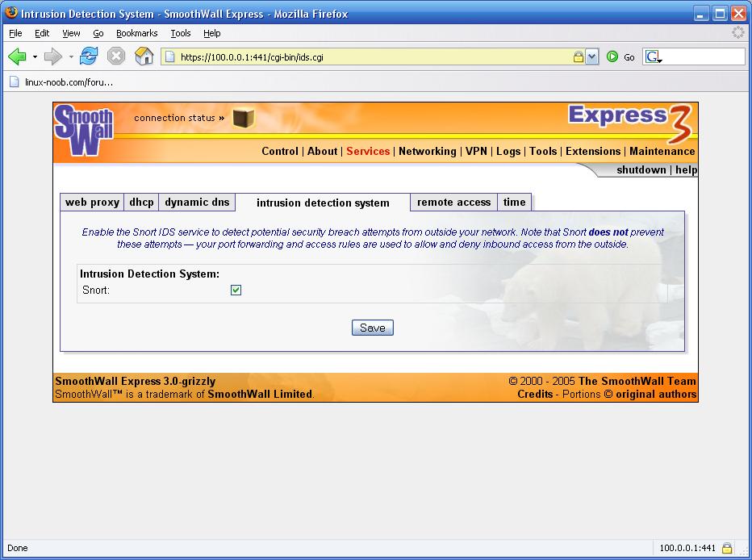Reload the page with the Refresh icon
The height and width of the screenshot is (560, 752).
[x=89, y=56]
